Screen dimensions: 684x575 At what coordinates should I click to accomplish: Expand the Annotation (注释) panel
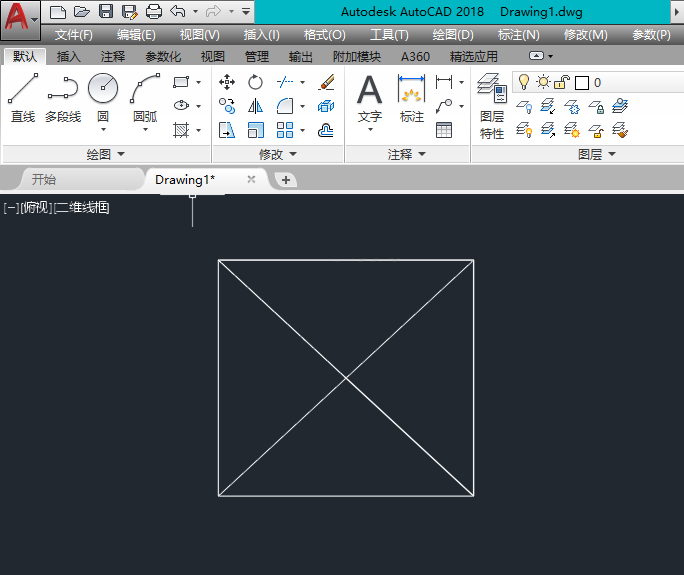(407, 154)
